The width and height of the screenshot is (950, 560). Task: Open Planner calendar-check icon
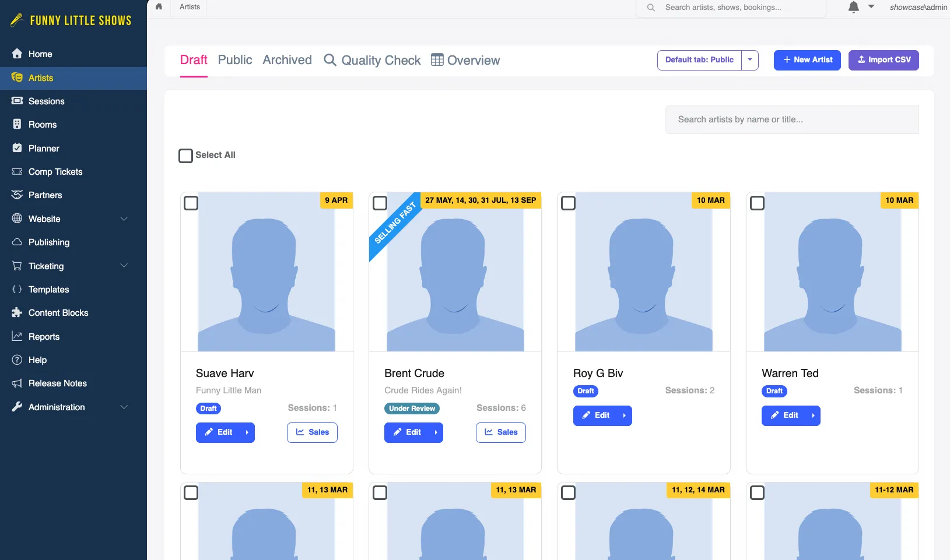tap(17, 148)
